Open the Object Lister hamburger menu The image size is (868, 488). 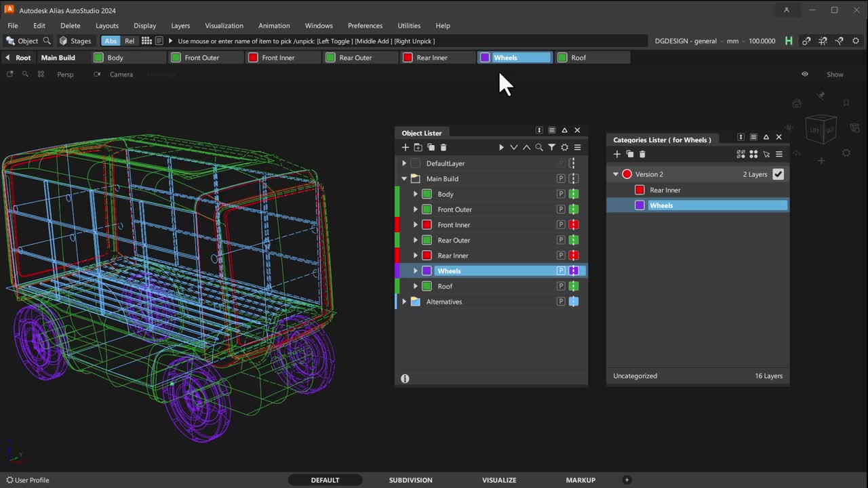coord(578,147)
